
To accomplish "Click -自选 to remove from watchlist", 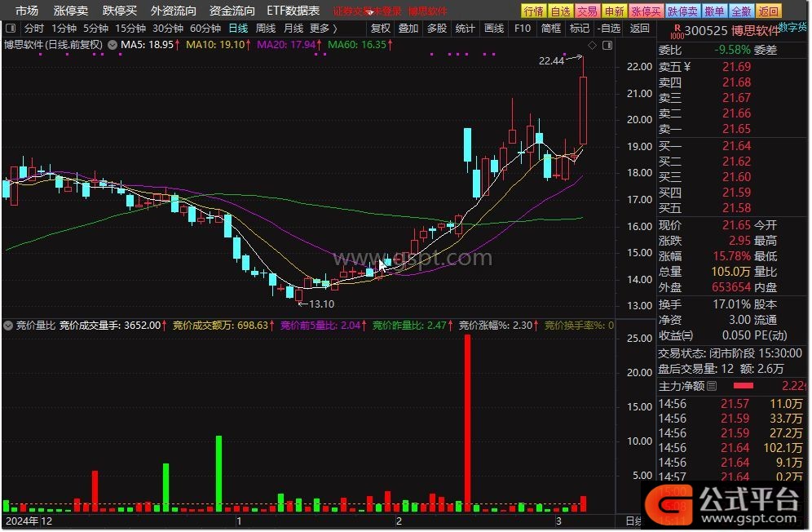I will tap(608, 28).
